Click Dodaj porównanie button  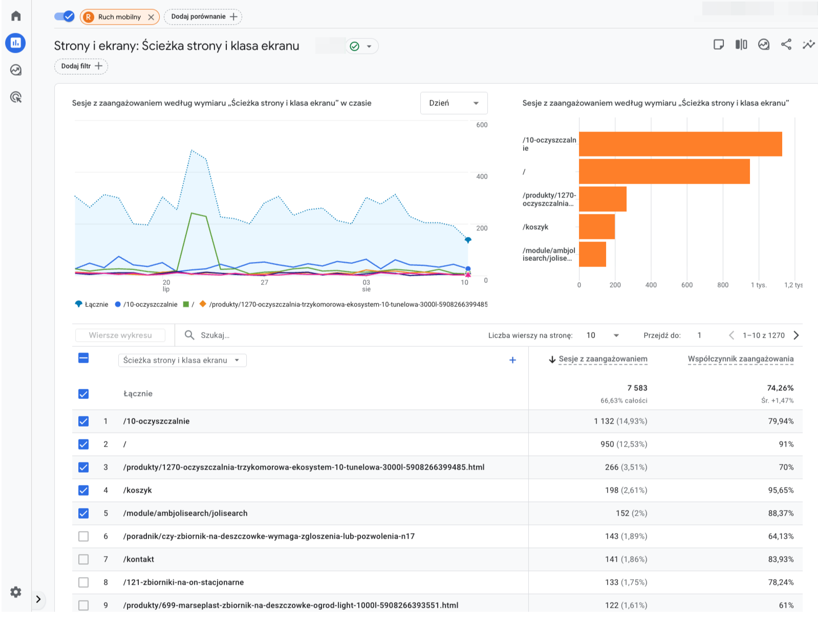[203, 17]
